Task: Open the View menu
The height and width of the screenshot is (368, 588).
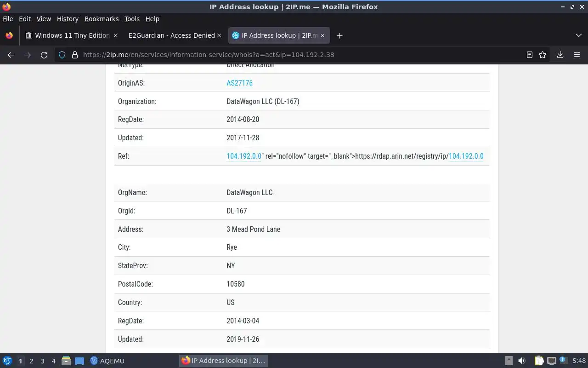Action: 44,19
